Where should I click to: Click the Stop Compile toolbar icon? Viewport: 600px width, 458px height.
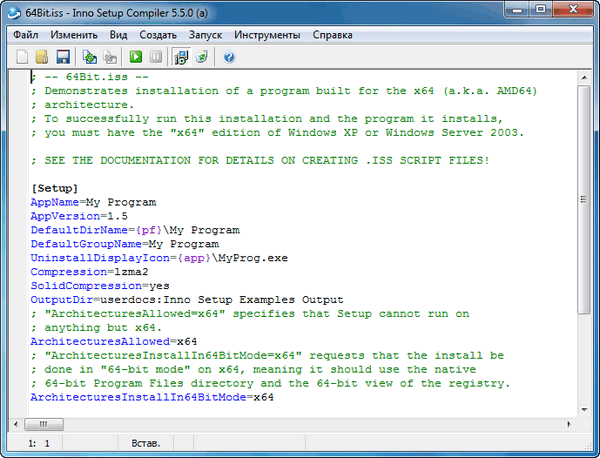pos(108,57)
